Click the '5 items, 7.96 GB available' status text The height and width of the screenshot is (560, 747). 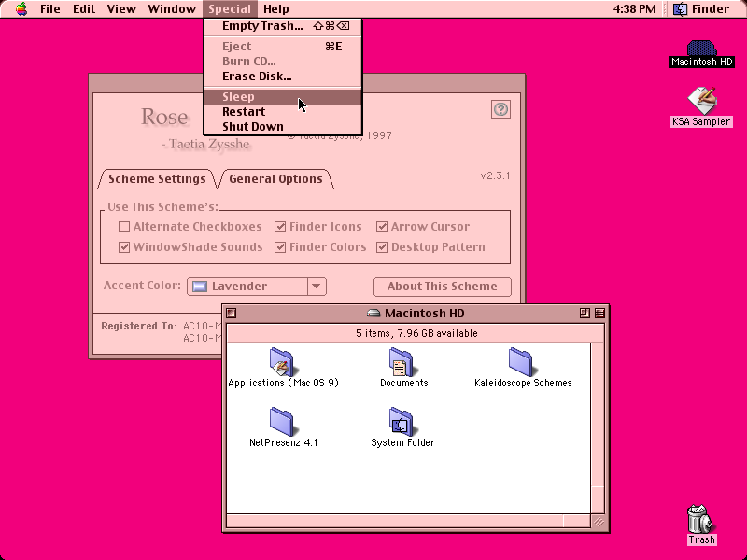point(416,333)
